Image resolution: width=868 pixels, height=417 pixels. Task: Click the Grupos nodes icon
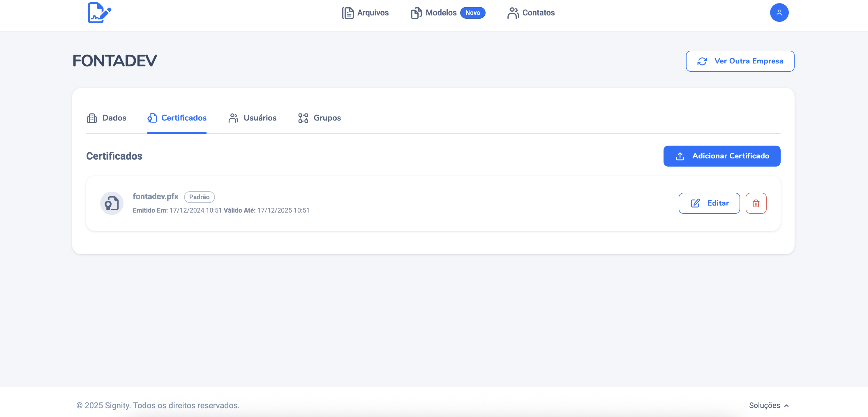pyautogui.click(x=303, y=118)
